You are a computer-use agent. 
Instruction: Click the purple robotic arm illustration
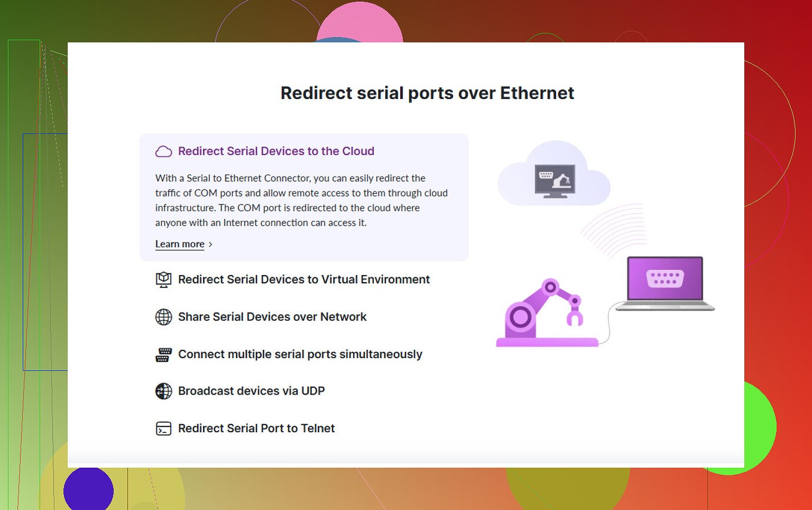[x=547, y=313]
